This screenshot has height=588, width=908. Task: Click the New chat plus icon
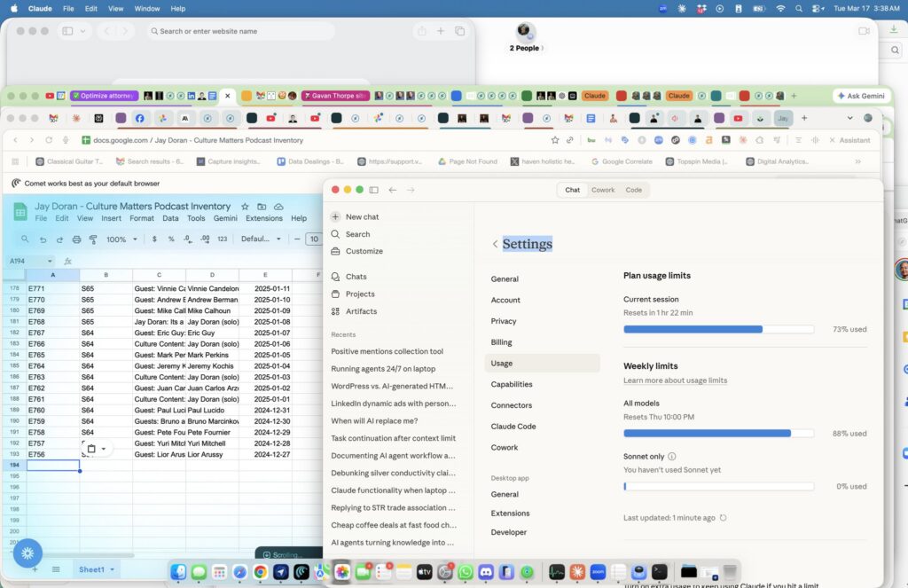pos(335,216)
